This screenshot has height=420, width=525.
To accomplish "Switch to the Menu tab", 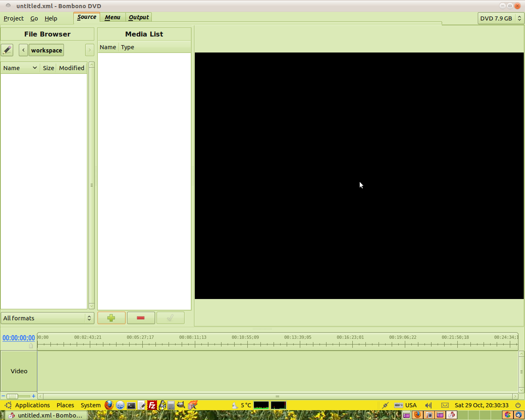I will 112,17.
